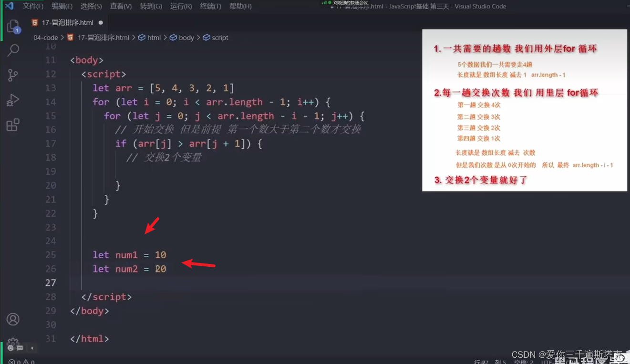
Task: Open the body breadcrumb dropdown
Action: [186, 37]
